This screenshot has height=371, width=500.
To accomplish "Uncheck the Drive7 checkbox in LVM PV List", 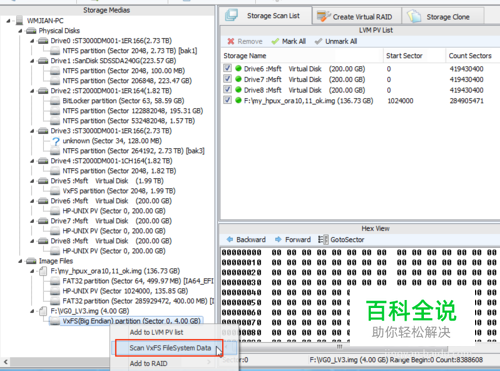I will point(227,79).
